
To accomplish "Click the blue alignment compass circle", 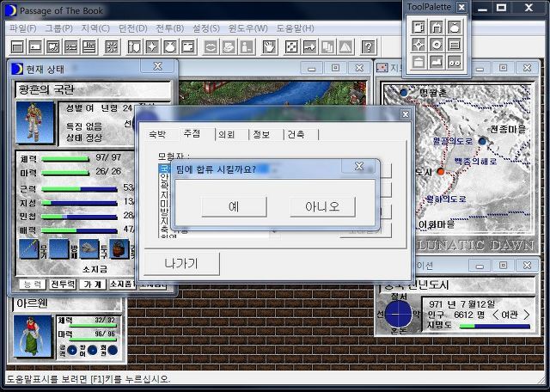I will 399,314.
